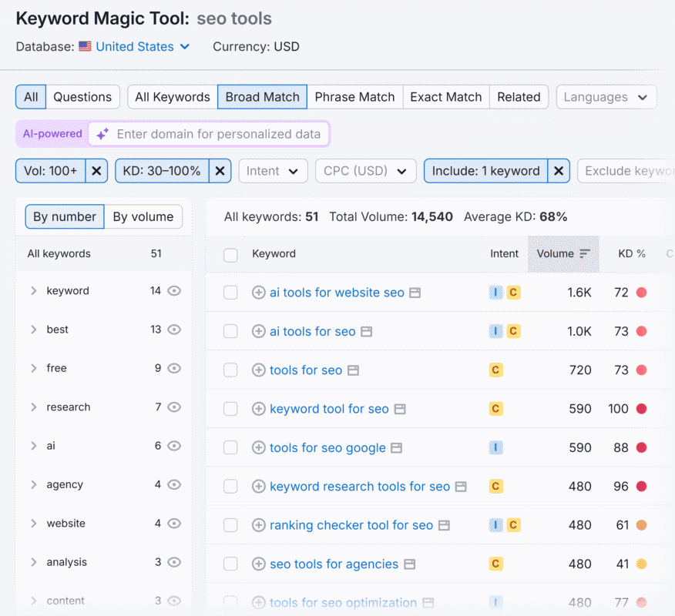Check the checkbox beside "ai tools for website seo"

click(x=230, y=293)
